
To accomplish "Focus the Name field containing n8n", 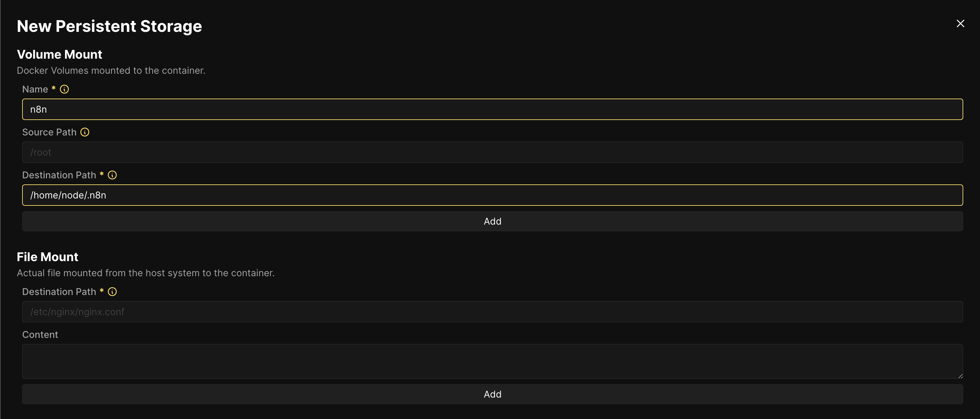I will pyautogui.click(x=492, y=109).
